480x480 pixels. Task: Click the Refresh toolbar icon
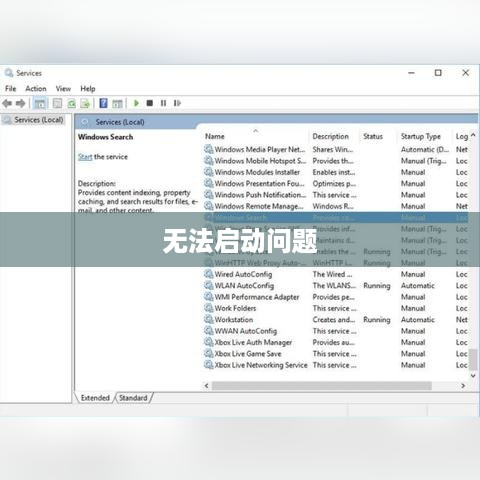click(71, 103)
